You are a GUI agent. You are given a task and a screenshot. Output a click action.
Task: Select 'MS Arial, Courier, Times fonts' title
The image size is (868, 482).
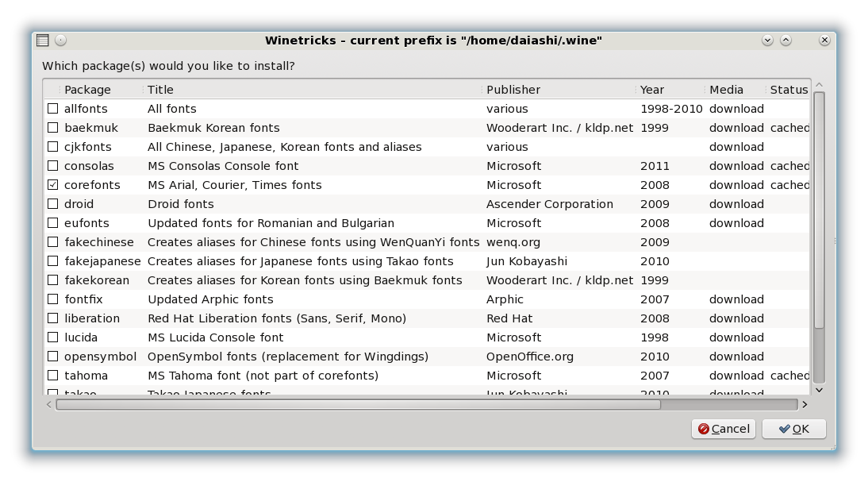point(234,184)
